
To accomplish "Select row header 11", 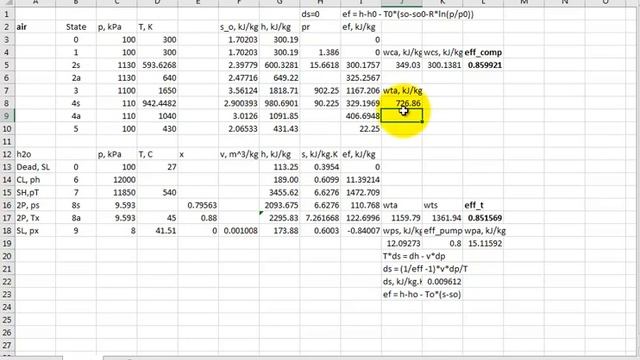I will click(x=7, y=142).
